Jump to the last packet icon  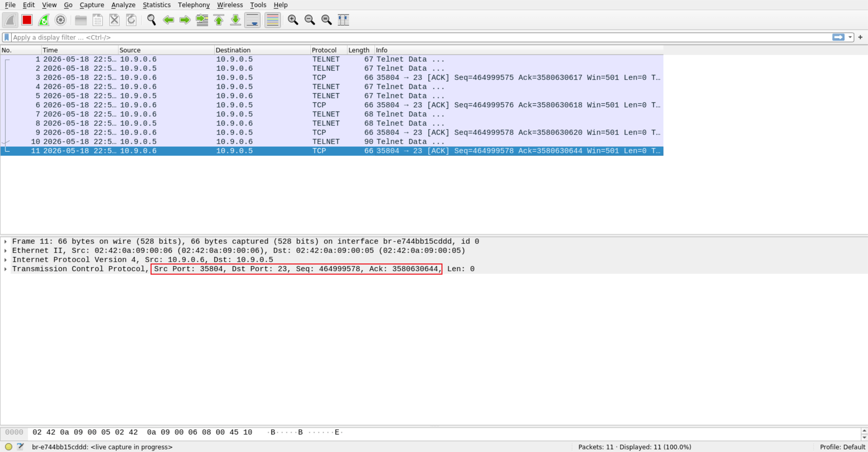pyautogui.click(x=236, y=20)
